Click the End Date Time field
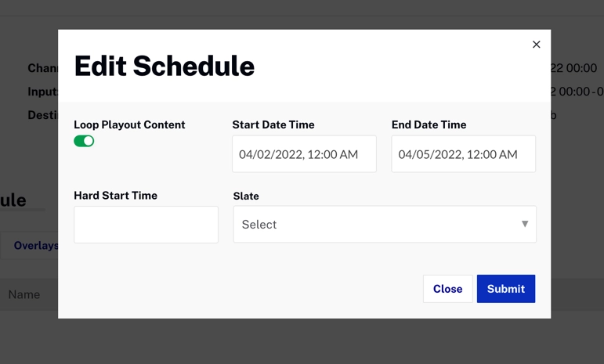The image size is (604, 364). point(463,154)
